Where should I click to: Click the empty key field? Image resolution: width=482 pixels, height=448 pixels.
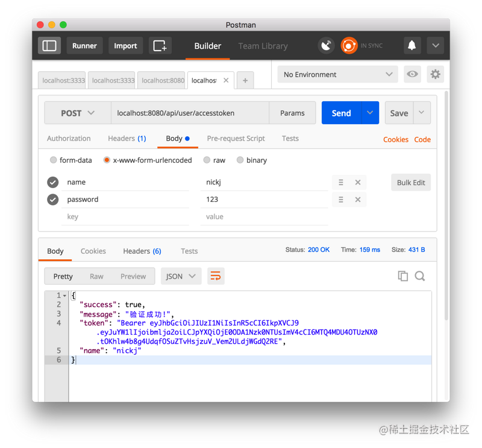click(x=125, y=216)
